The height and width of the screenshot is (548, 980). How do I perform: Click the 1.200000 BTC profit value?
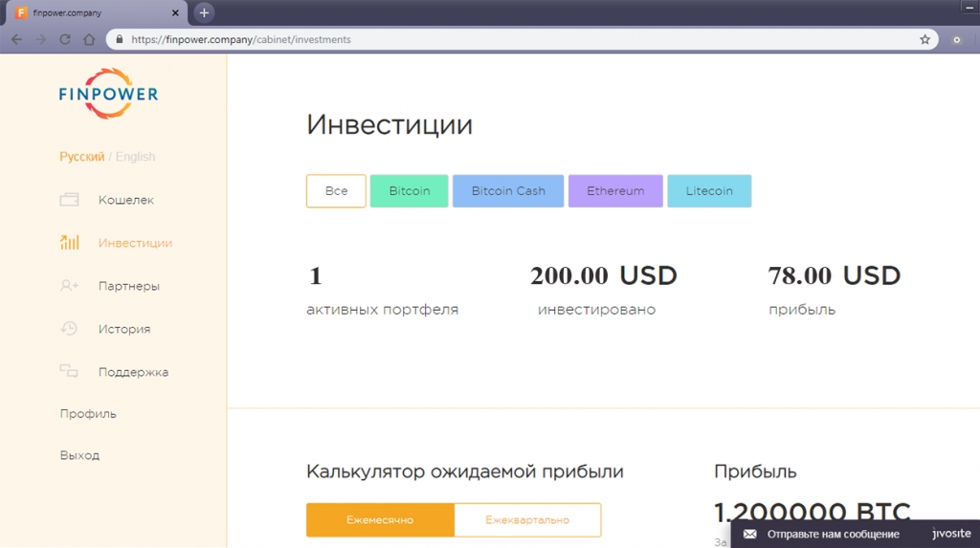tap(813, 513)
